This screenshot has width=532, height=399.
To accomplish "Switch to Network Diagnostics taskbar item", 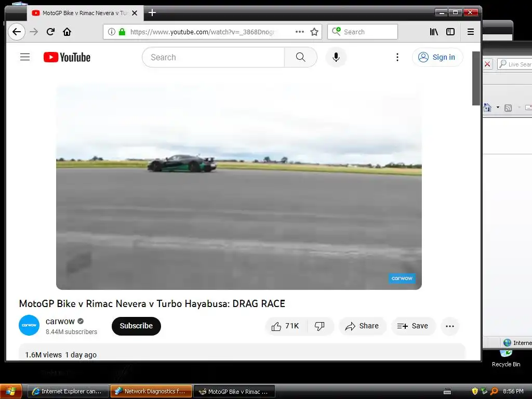I will click(151, 391).
